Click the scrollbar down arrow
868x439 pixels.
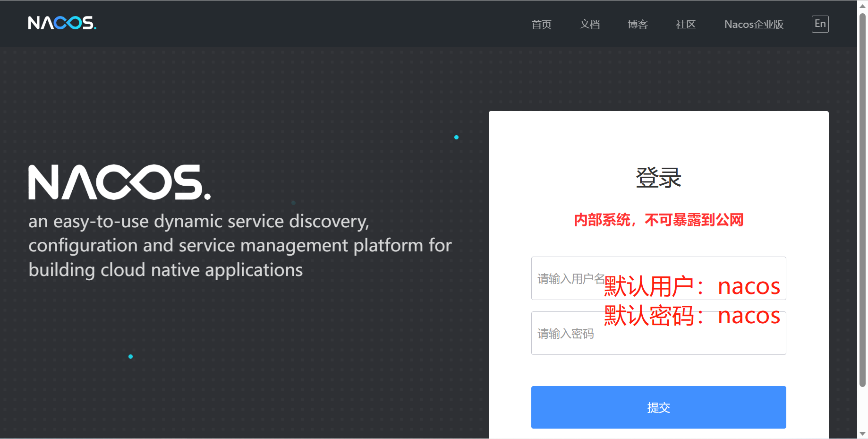point(862,434)
